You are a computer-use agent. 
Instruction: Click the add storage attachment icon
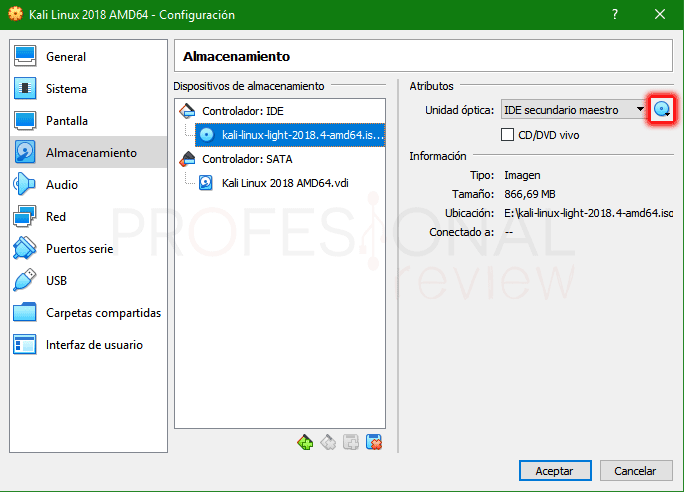point(351,443)
